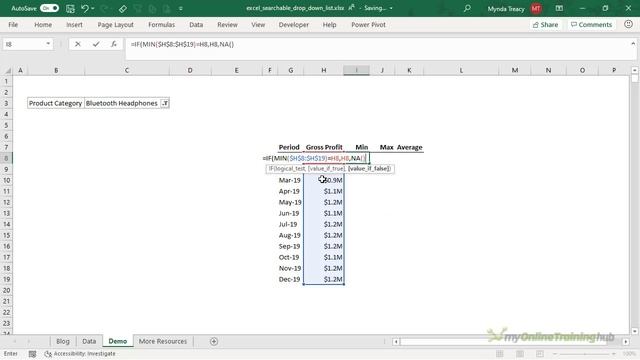Viewport: 640px width, 360px height.
Task: Select row 12 header
Action: click(x=7, y=202)
